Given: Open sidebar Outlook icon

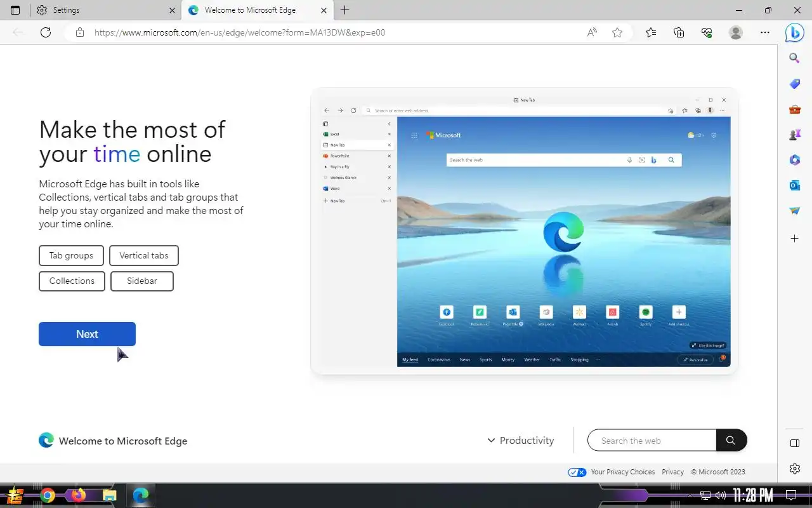Looking at the screenshot, I should point(795,185).
